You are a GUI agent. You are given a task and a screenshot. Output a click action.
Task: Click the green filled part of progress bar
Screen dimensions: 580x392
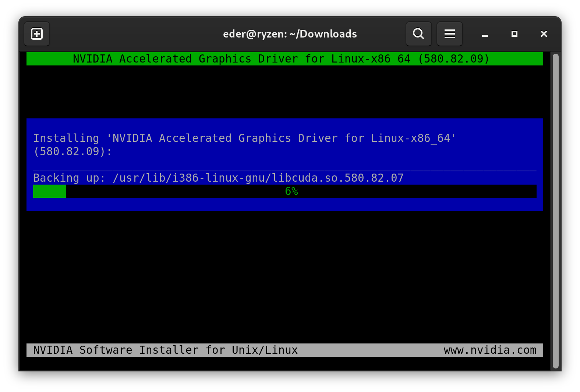[50, 191]
